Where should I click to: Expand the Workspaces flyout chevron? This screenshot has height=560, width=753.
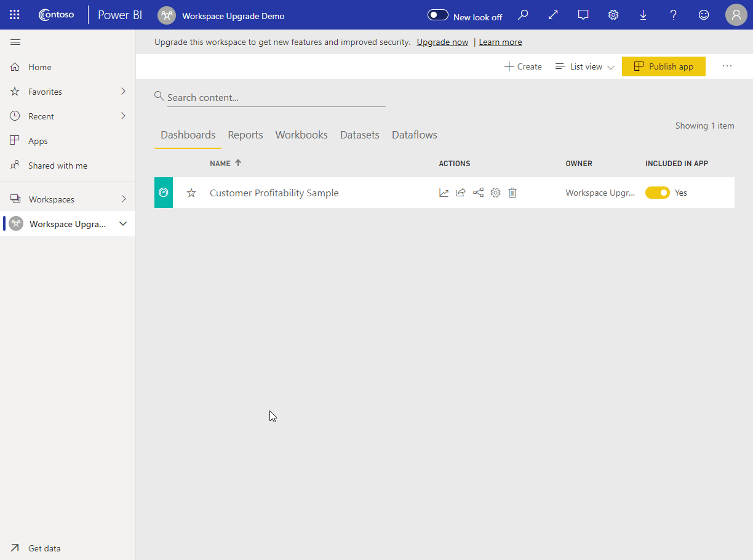[x=123, y=199]
